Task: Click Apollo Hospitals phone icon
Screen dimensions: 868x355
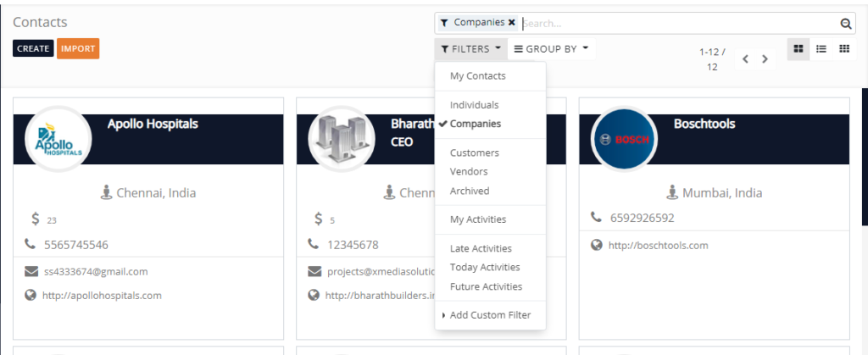Action: click(x=30, y=244)
